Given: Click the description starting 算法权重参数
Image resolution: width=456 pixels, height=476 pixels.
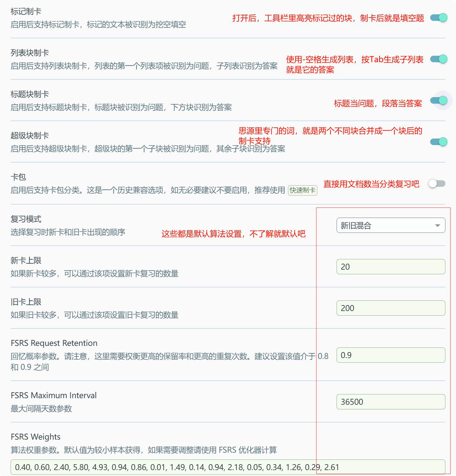Looking at the screenshot, I should [x=144, y=450].
